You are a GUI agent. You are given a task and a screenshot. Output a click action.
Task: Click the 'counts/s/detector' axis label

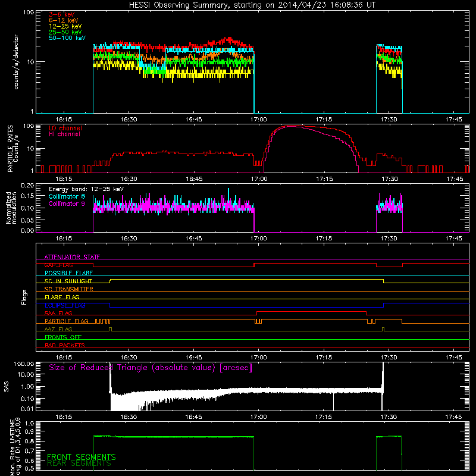(x=16, y=62)
